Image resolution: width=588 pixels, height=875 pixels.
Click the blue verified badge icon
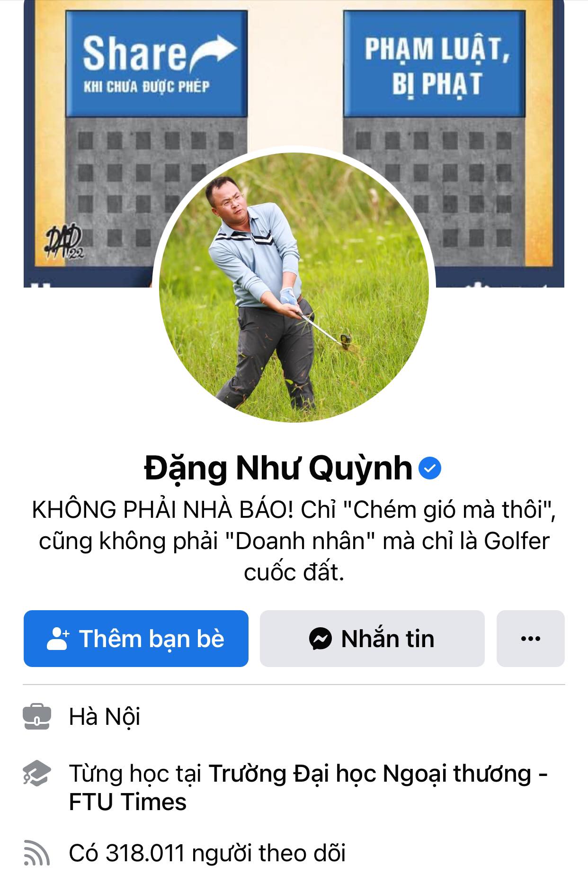(430, 469)
